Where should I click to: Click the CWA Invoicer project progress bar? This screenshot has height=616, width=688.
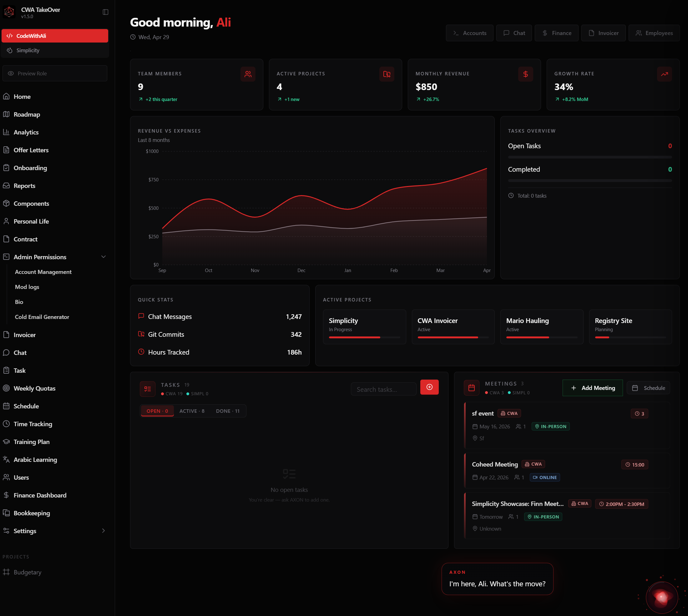pyautogui.click(x=453, y=337)
